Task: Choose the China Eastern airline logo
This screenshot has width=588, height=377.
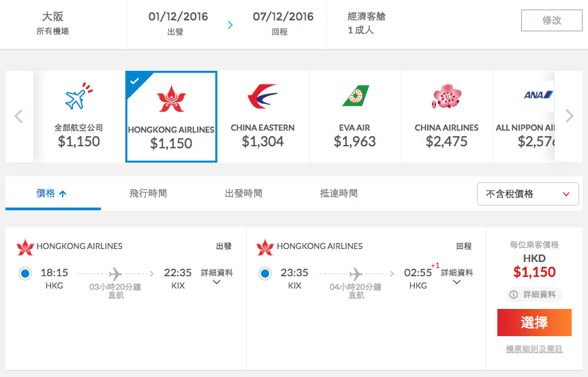Action: click(x=262, y=96)
